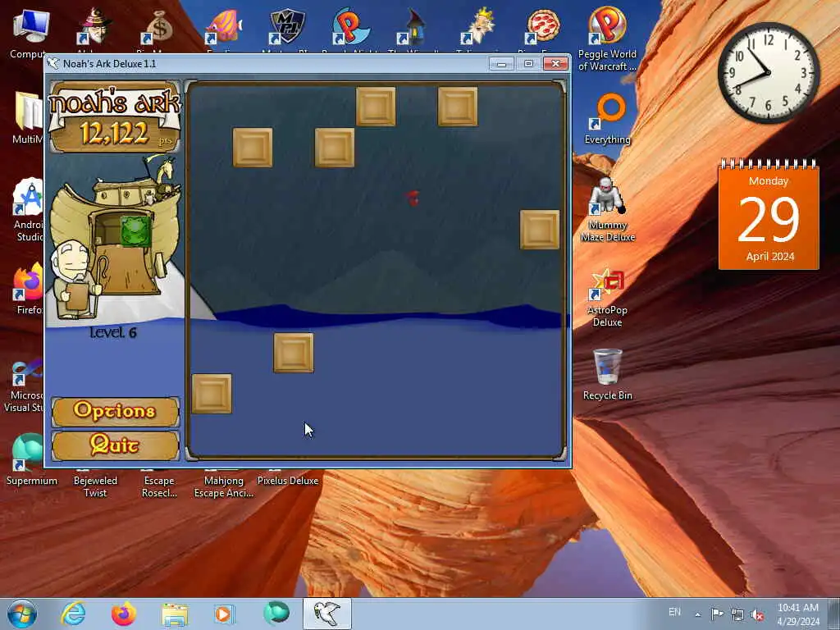
Task: Click the orange calendar gadget showing 29
Action: 768,214
